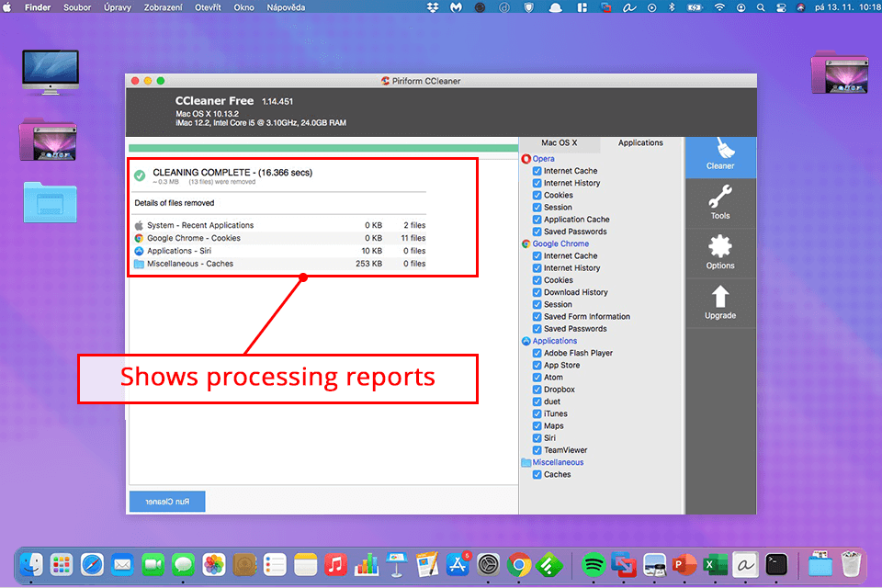Open the Nápověda menu

click(x=286, y=7)
